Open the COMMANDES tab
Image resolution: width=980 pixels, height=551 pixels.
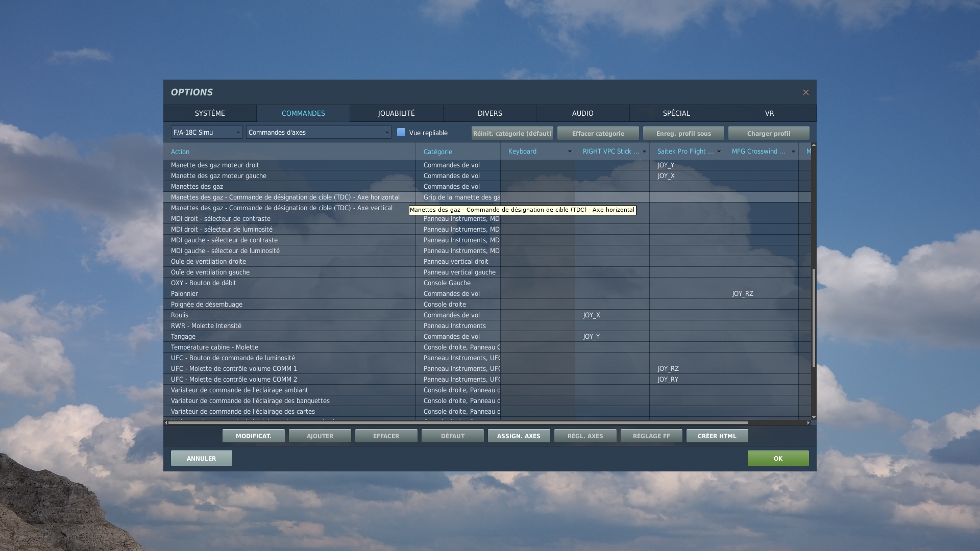click(x=303, y=113)
